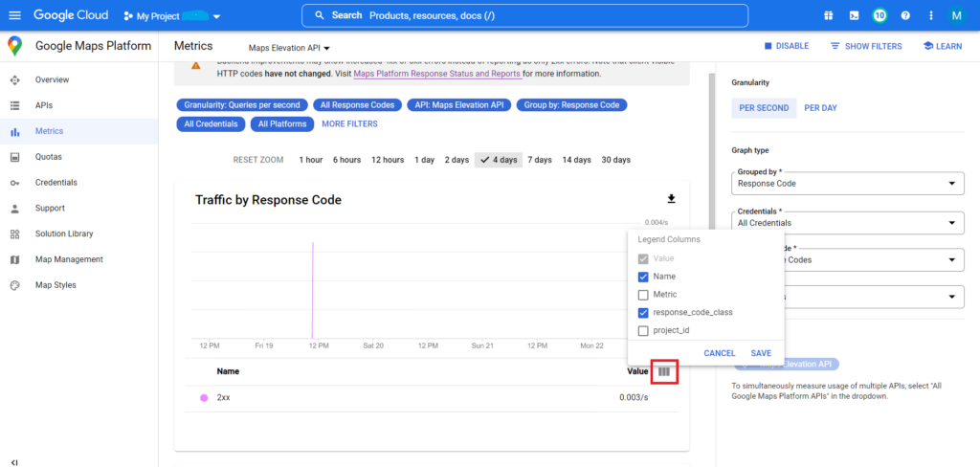Click the Overview sidebar icon
The height and width of the screenshot is (467, 980).
click(15, 80)
